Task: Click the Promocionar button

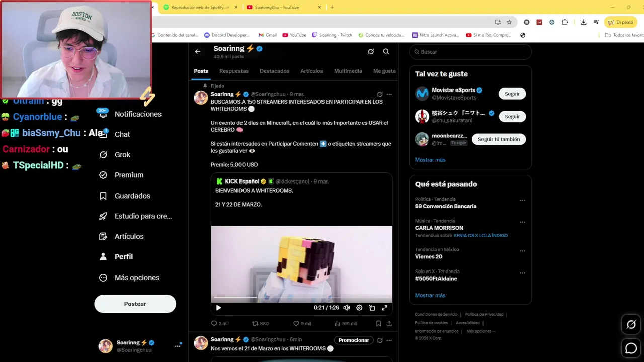Action: [354, 340]
